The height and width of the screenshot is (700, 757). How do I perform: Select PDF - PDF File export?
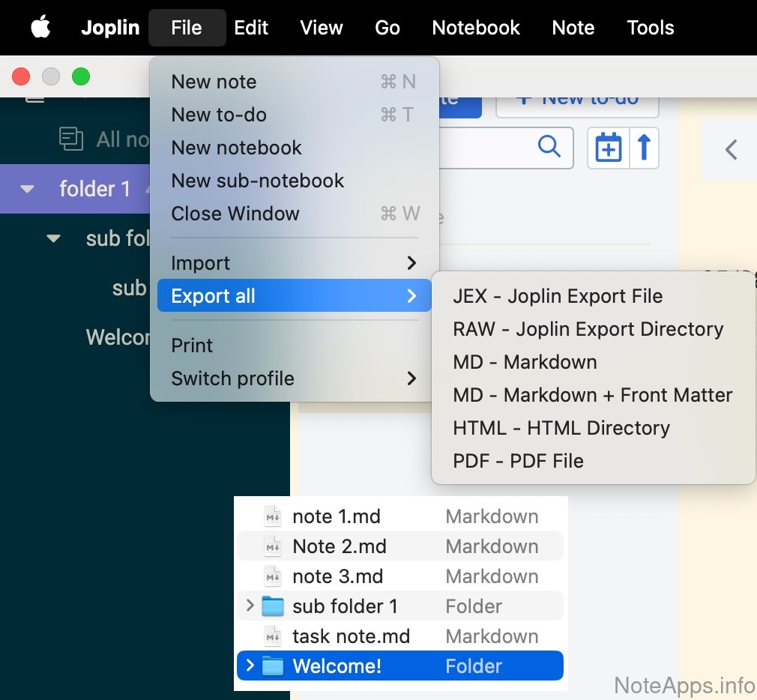click(x=518, y=461)
